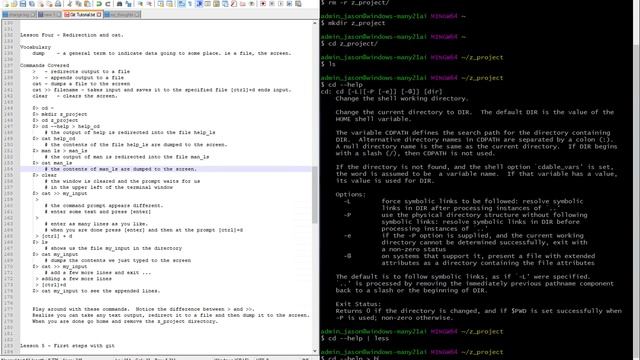Undo the last edit with the green arrow
This screenshot has width=640, height=360.
pyautogui.click(x=99, y=4)
